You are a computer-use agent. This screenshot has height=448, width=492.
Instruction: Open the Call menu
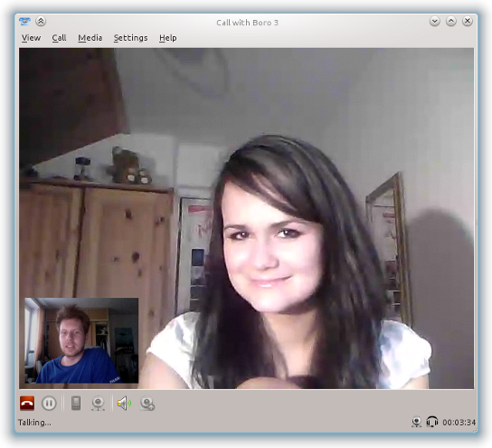tap(59, 38)
